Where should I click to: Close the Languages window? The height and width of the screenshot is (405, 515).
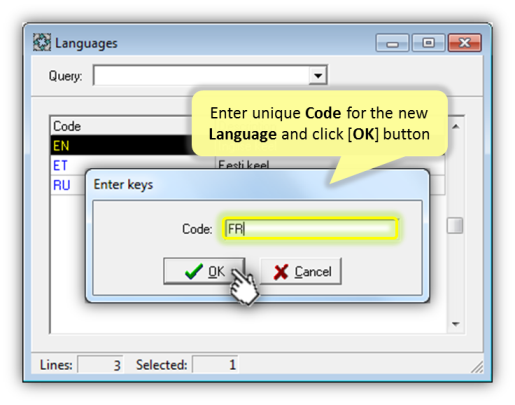pyautogui.click(x=465, y=43)
